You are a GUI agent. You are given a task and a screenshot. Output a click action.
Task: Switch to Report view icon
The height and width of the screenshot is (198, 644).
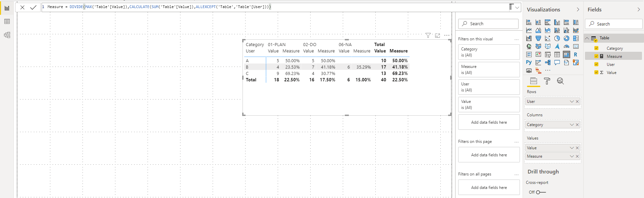(7, 8)
